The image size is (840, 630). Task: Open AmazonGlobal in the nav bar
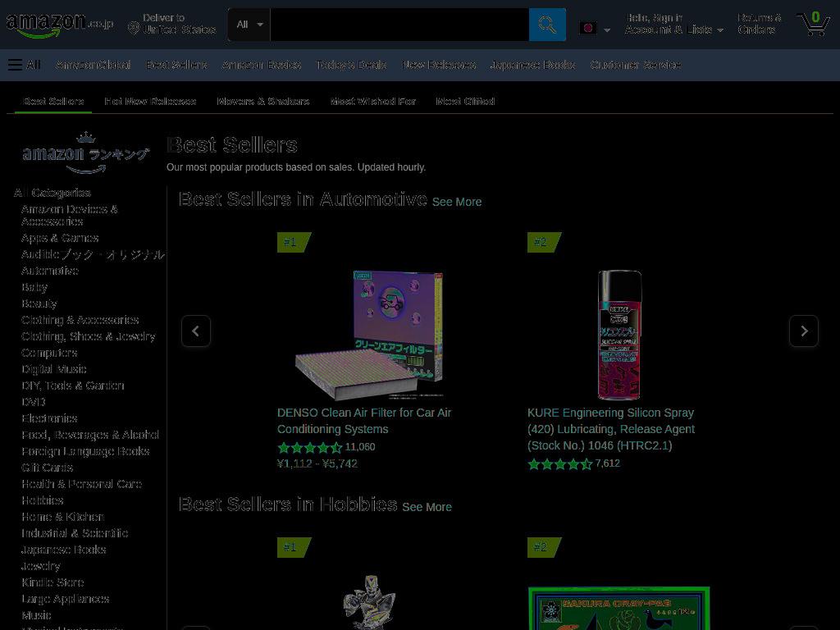94,65
